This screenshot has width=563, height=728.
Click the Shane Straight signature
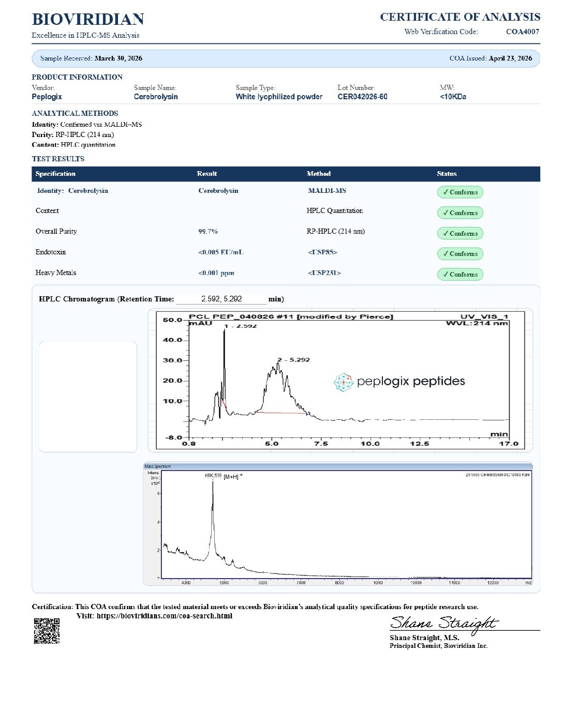pyautogui.click(x=444, y=624)
